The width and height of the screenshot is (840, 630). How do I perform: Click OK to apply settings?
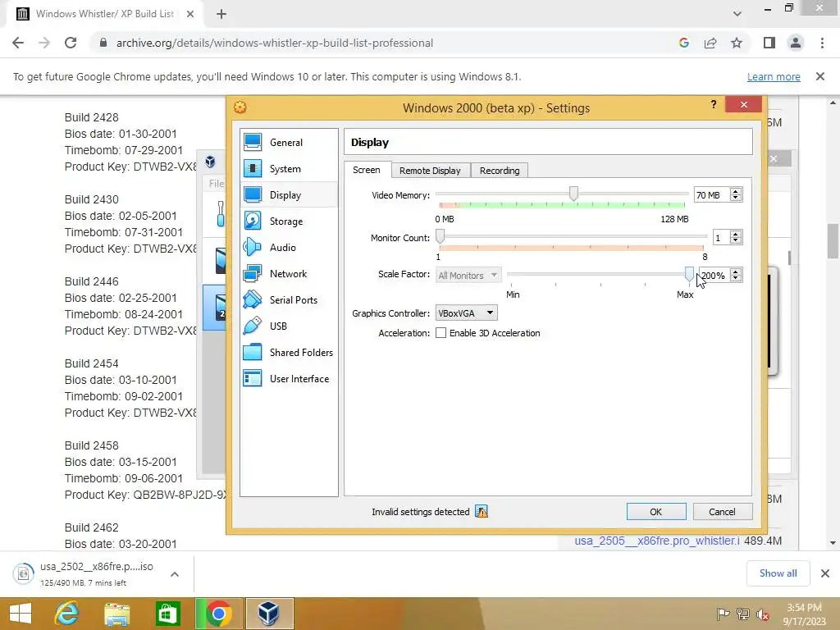click(x=656, y=512)
